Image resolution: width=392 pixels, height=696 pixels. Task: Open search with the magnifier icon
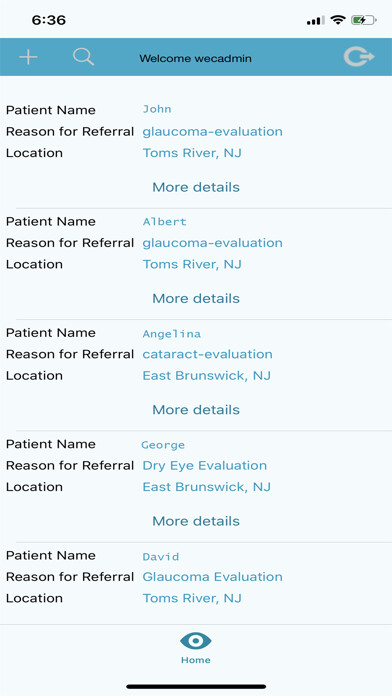(x=83, y=57)
